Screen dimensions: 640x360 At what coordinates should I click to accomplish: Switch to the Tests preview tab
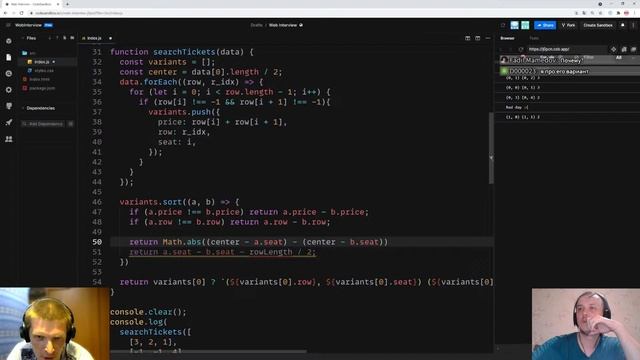click(x=534, y=38)
